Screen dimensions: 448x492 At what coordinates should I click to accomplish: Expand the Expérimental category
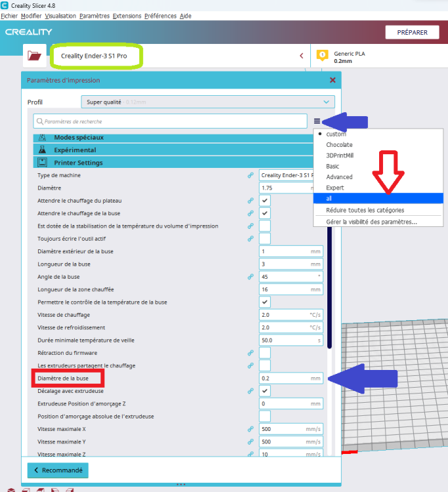(x=173, y=150)
